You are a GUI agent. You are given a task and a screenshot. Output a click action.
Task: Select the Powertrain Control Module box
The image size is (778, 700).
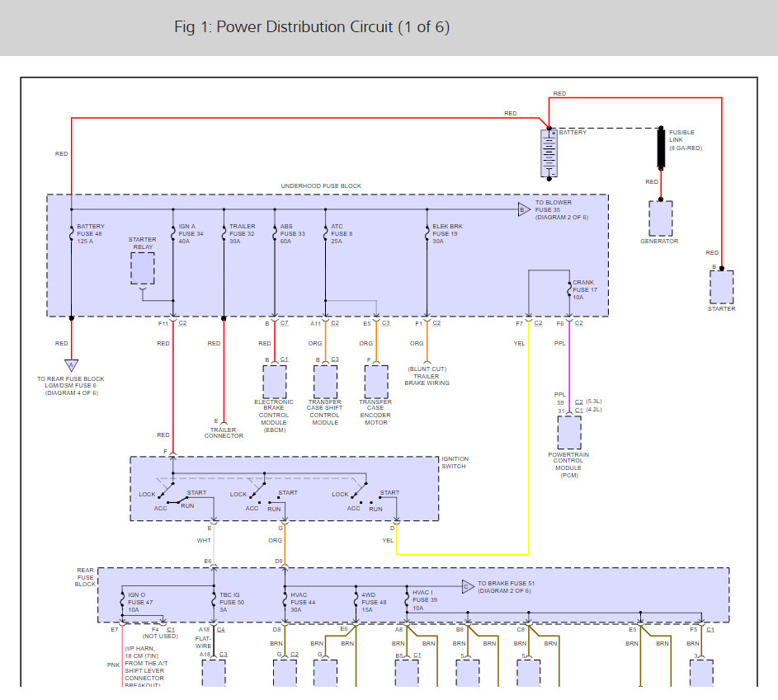click(569, 432)
